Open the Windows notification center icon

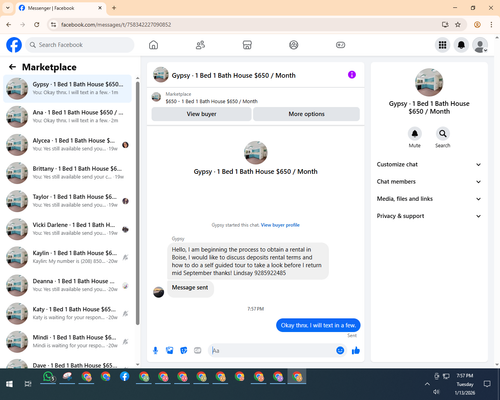point(487,384)
